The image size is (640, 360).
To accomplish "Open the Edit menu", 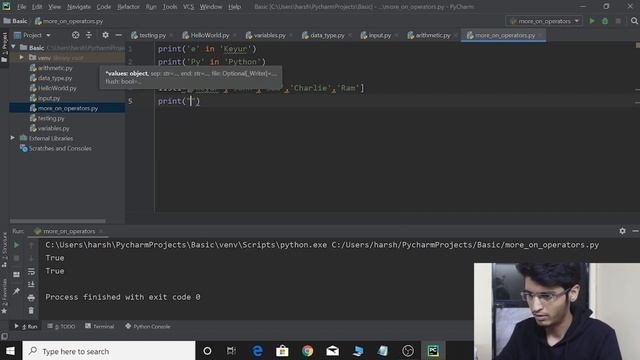I will point(37,7).
